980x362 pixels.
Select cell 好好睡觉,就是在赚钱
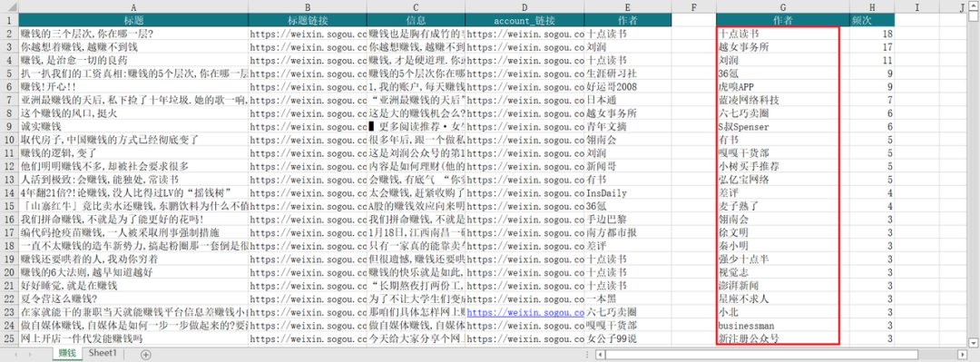[133, 286]
